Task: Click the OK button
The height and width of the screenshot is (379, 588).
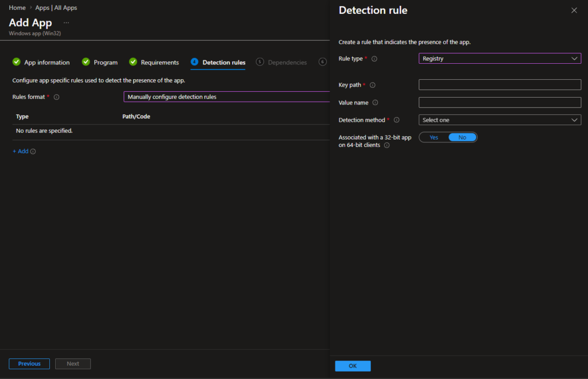Action: 353,366
